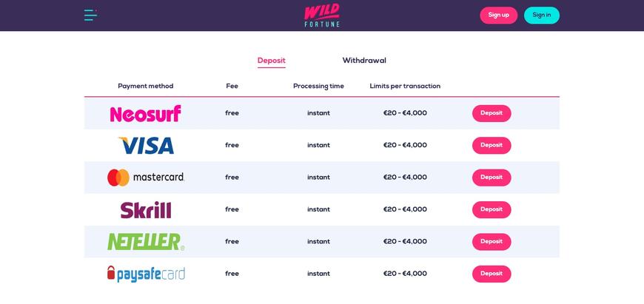Deposit with paysafecard button
This screenshot has width=644, height=304.
[x=492, y=274]
